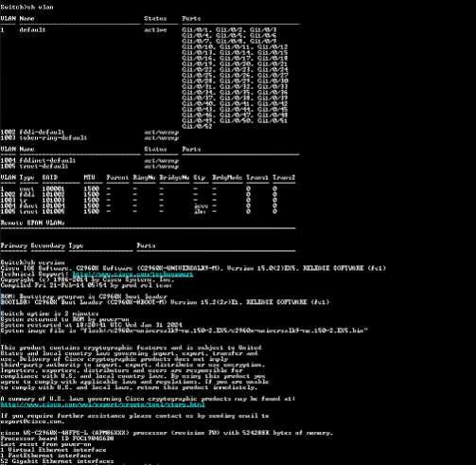Click the 'BrdgMode' column header

[227, 177]
